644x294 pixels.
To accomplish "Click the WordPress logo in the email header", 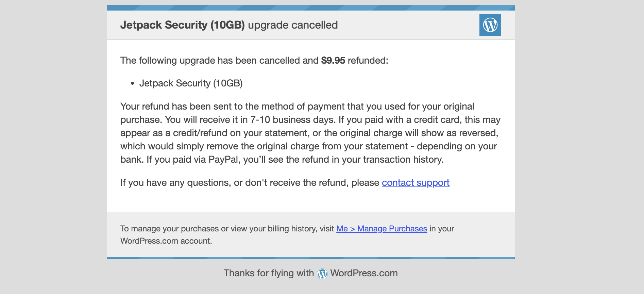I will (490, 25).
